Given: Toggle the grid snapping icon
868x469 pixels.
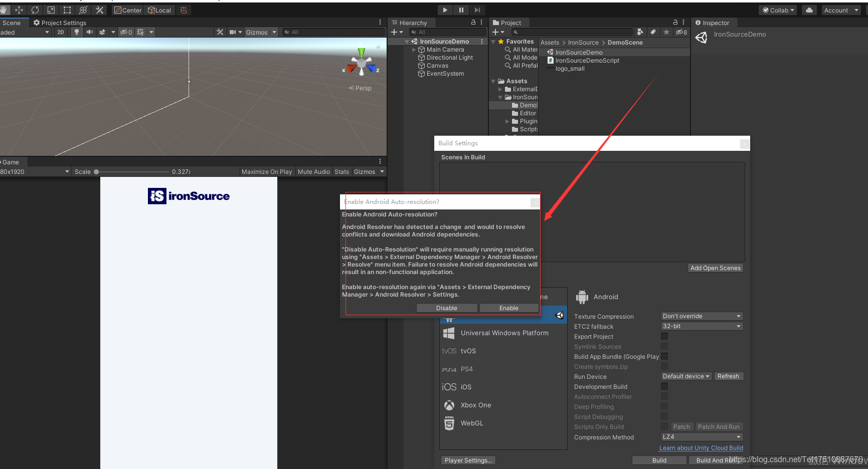Looking at the screenshot, I should [184, 10].
